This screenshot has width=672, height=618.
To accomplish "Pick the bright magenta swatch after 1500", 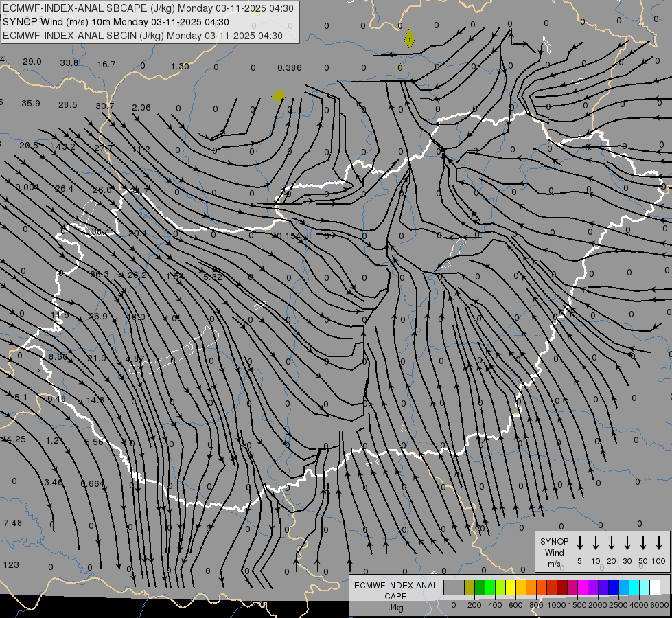I will (x=583, y=587).
